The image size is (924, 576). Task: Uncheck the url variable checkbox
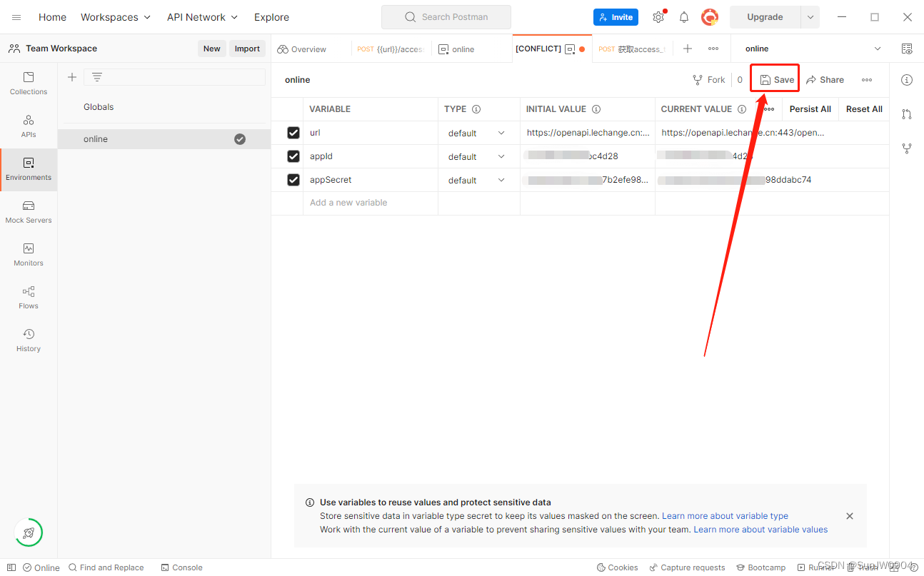click(x=293, y=133)
